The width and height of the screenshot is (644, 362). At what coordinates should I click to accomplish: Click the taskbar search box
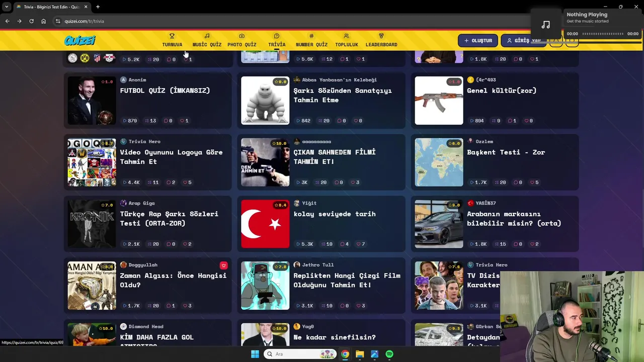300,354
